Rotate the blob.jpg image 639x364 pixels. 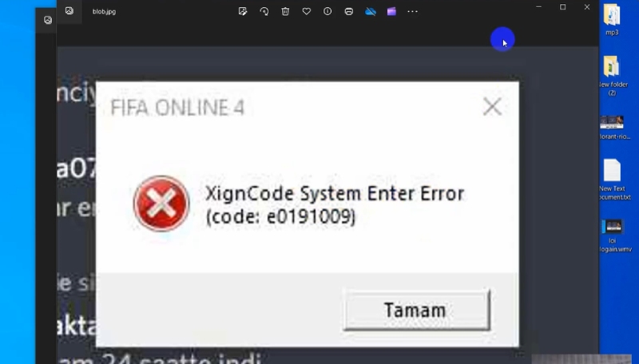click(x=264, y=11)
